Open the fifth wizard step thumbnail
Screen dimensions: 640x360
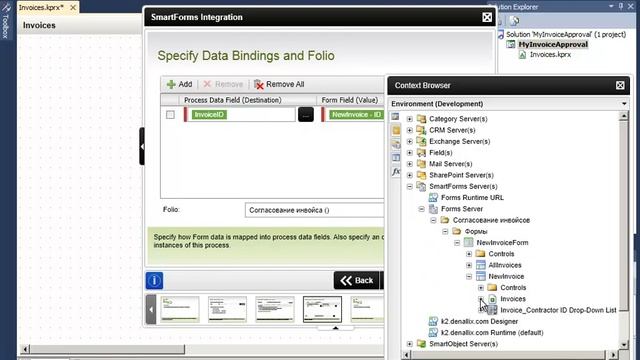coord(367,309)
